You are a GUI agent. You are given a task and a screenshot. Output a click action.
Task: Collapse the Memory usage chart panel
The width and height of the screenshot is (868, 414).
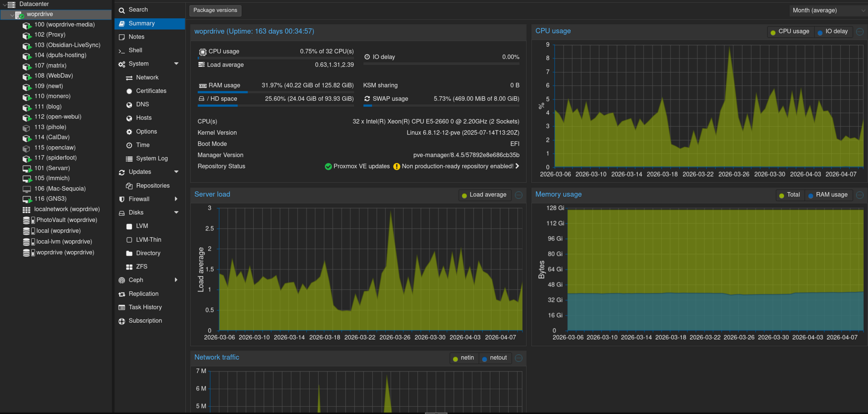pyautogui.click(x=860, y=195)
